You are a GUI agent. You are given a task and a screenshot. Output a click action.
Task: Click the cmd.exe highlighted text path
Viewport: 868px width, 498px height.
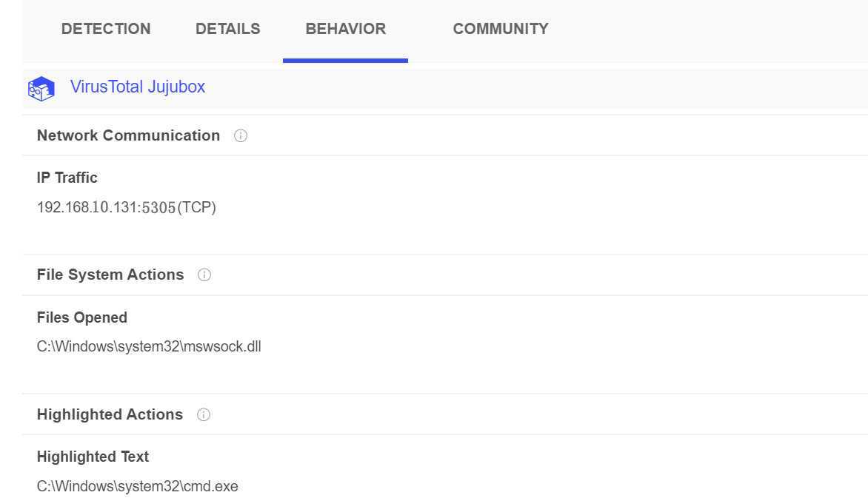click(137, 486)
